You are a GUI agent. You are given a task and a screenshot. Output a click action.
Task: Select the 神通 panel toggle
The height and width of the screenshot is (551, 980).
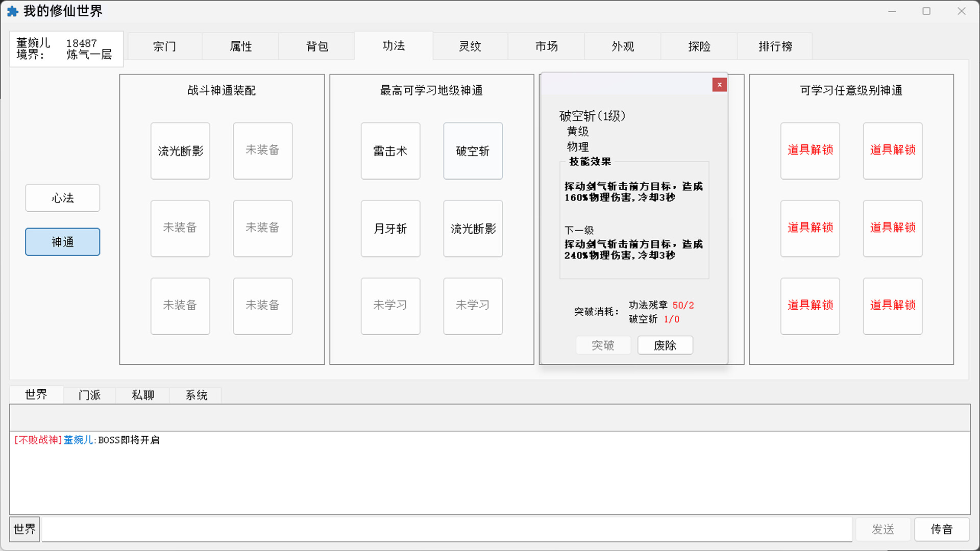coord(62,242)
